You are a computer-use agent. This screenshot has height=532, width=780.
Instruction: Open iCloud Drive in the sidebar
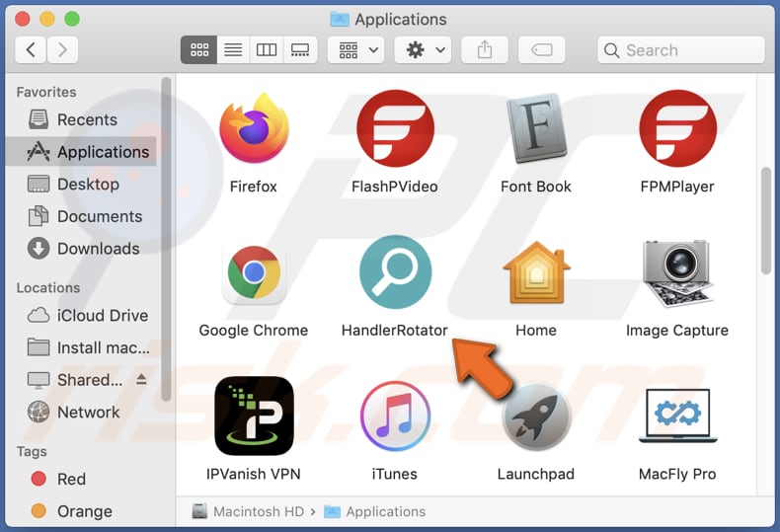(82, 315)
